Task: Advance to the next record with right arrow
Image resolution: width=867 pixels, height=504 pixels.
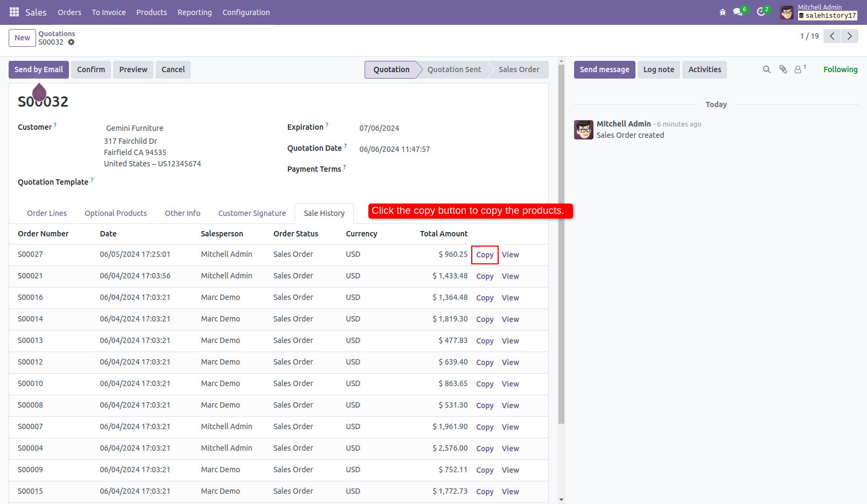Action: click(x=849, y=36)
